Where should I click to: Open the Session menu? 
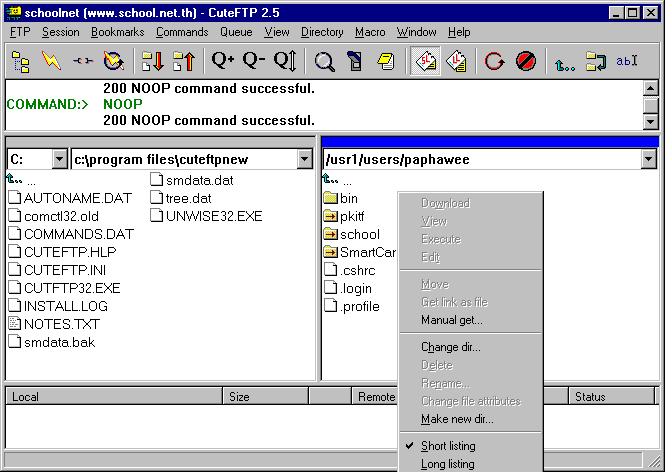61,32
